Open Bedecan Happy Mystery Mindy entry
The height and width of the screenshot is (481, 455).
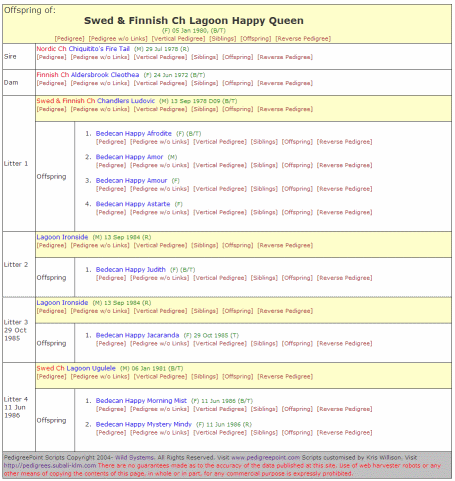[x=143, y=424]
